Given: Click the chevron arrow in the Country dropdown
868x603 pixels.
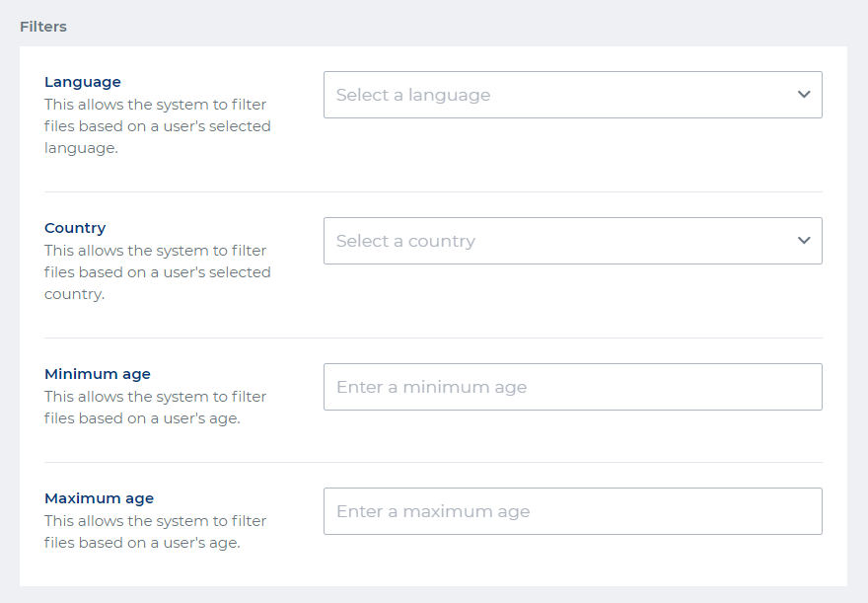Looking at the screenshot, I should 804,241.
